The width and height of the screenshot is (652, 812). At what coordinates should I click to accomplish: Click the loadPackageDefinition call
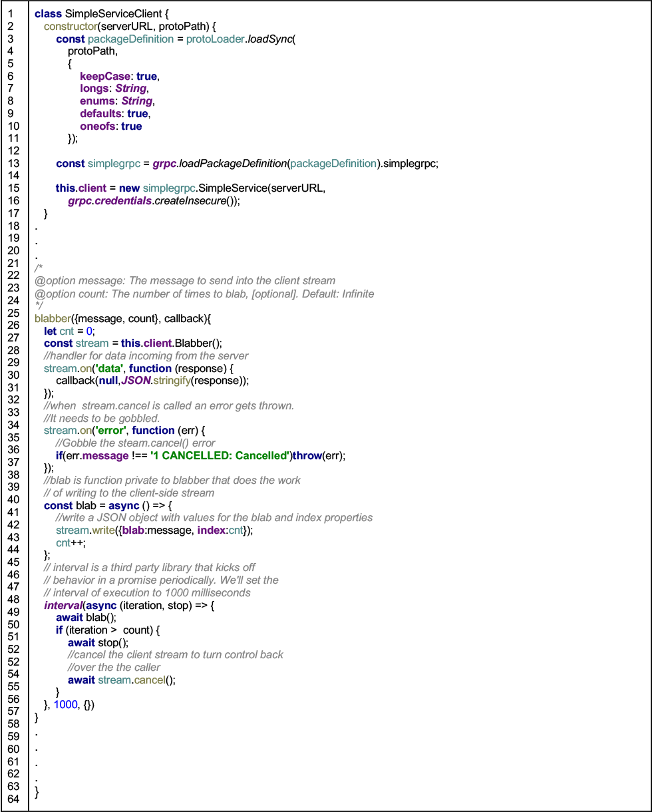[x=232, y=164]
